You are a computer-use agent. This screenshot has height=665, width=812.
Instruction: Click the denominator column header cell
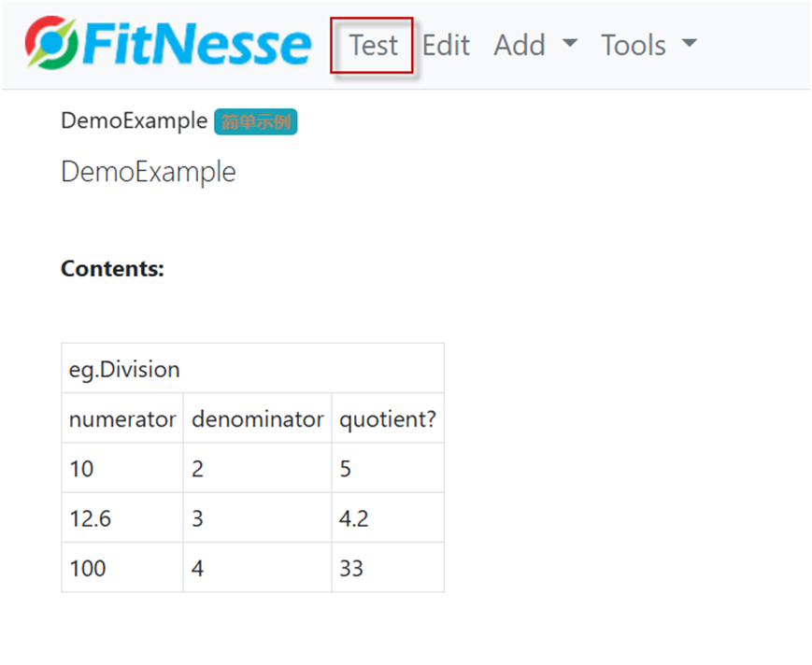(x=257, y=419)
